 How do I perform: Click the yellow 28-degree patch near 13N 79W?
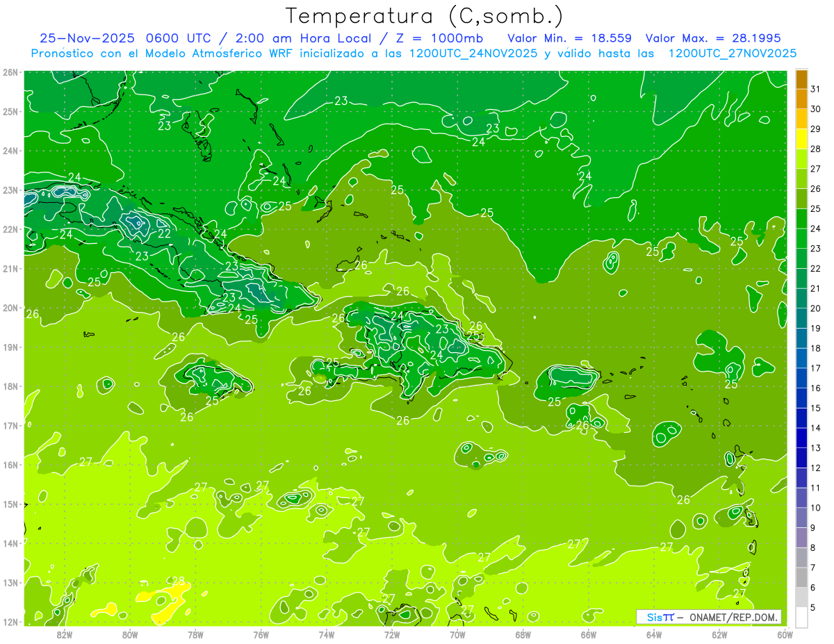pos(167,602)
